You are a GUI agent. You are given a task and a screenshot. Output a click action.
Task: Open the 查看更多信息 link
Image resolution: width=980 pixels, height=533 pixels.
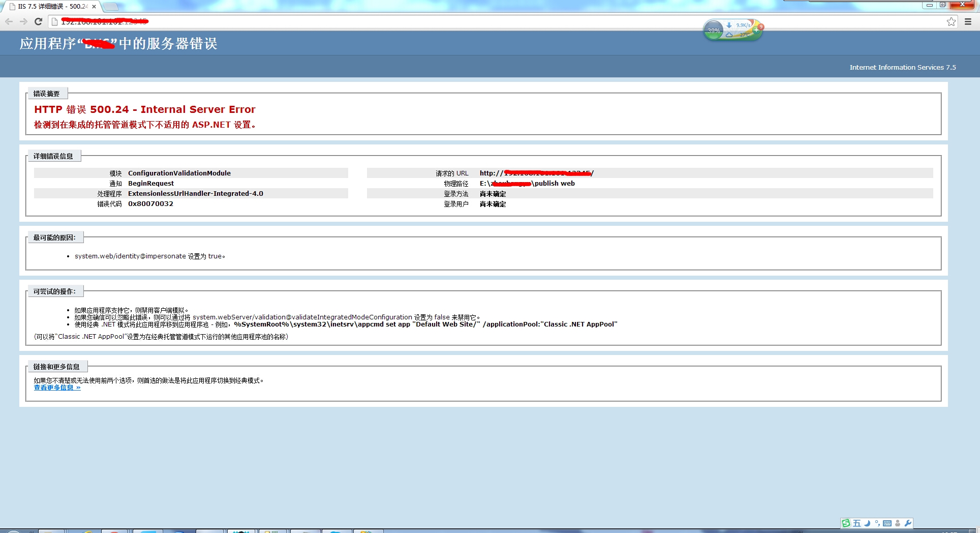(x=57, y=388)
